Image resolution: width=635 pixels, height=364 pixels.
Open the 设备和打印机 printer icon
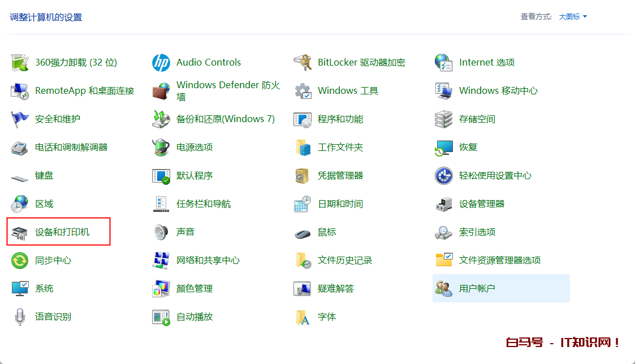tap(20, 232)
